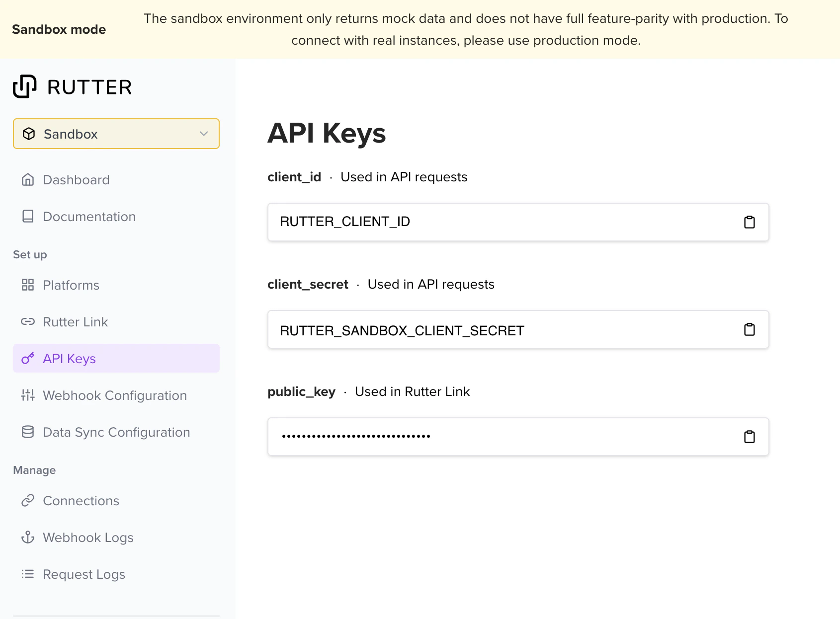The image size is (840, 619).
Task: Click the Data Sync Configuration database icon
Action: coord(27,432)
